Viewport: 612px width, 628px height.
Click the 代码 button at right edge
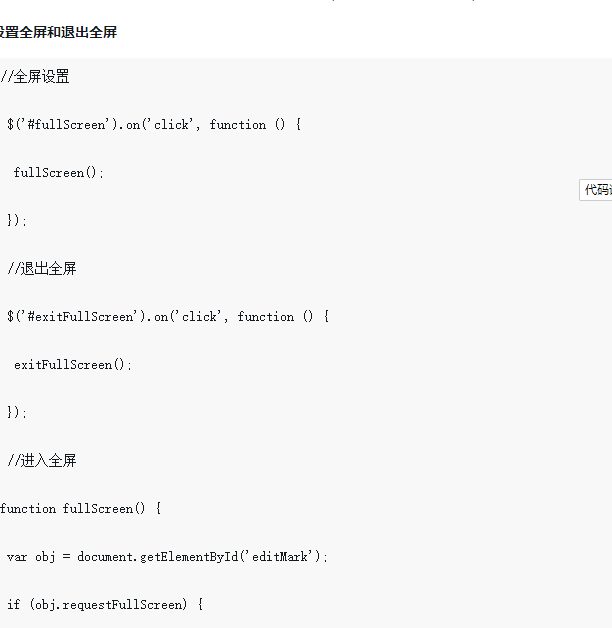596,190
